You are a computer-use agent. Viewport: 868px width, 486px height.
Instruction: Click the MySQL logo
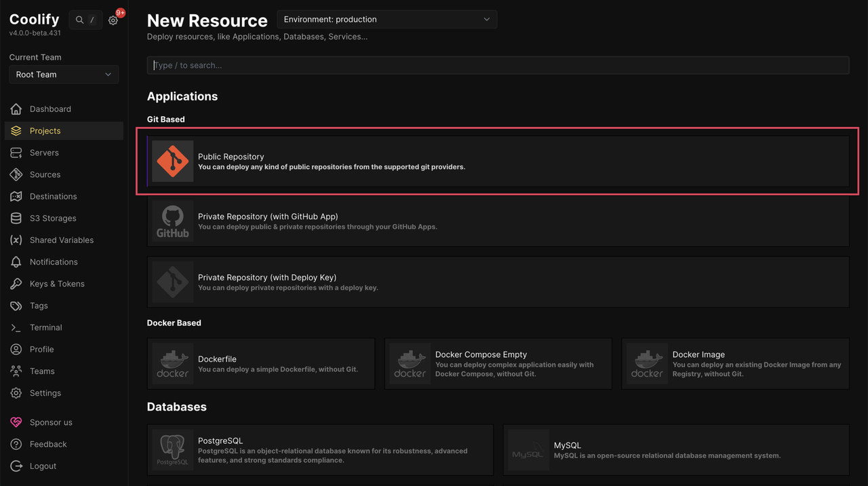(x=528, y=450)
